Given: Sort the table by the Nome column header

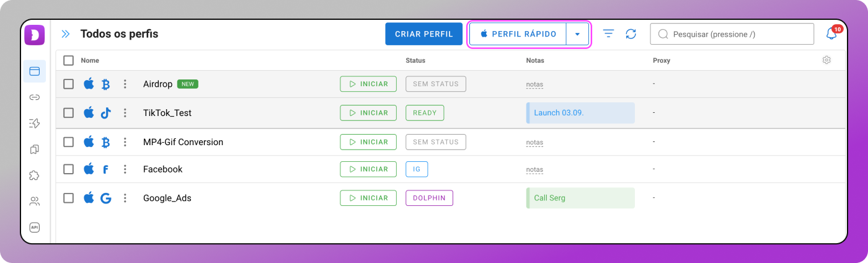Looking at the screenshot, I should 90,60.
